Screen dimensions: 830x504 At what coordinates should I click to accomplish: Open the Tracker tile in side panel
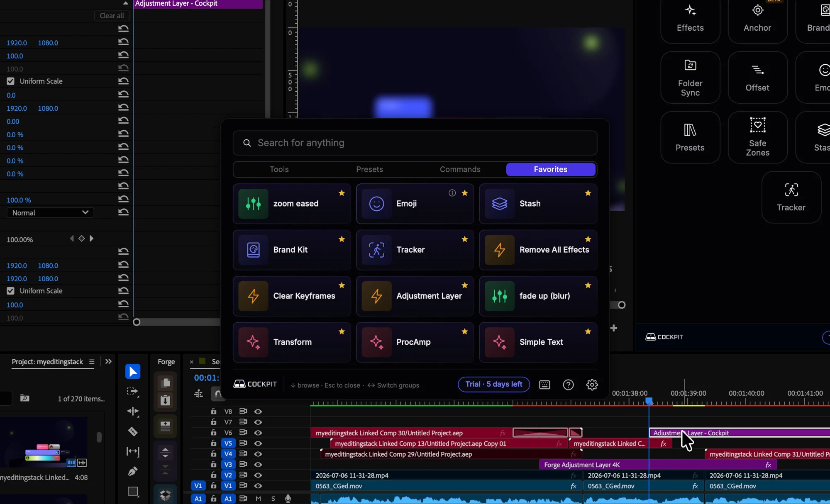[791, 197]
